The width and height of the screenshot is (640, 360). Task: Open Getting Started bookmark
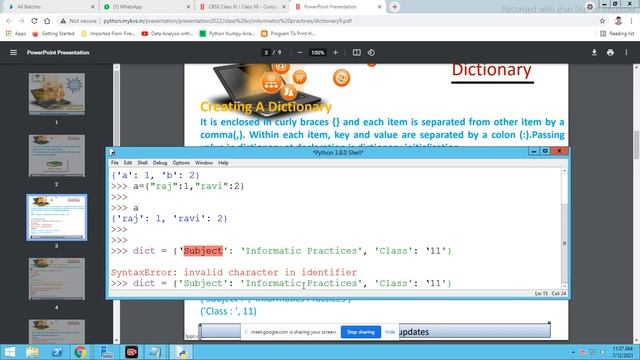[53, 33]
